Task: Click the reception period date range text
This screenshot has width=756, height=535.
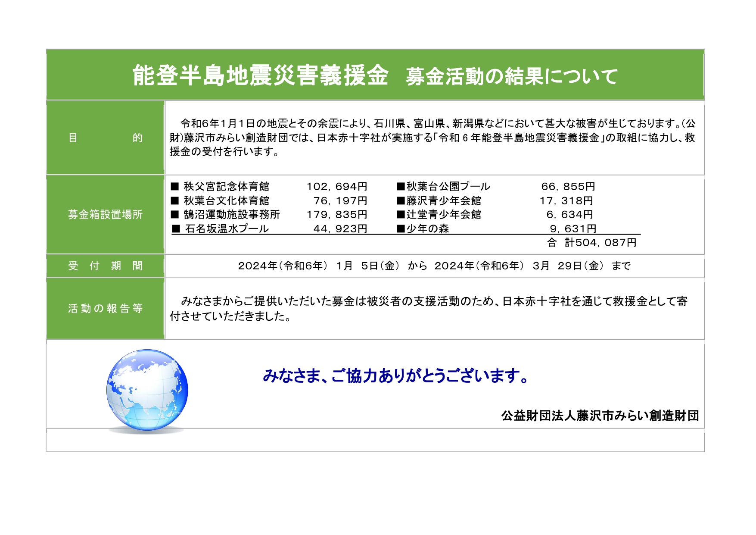Action: (434, 266)
